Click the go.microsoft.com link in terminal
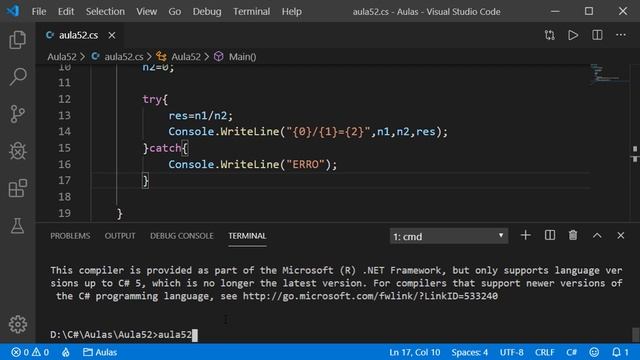The height and width of the screenshot is (360, 640). [x=370, y=296]
